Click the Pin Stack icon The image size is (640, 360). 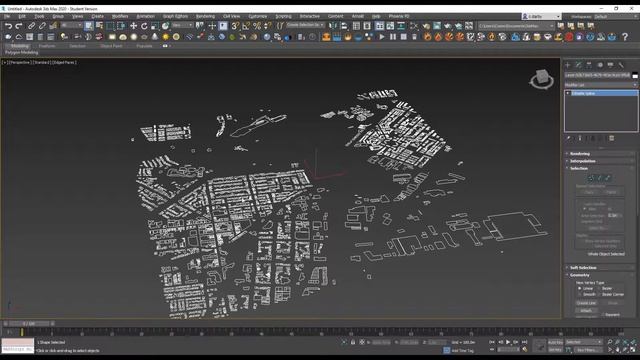pos(569,138)
